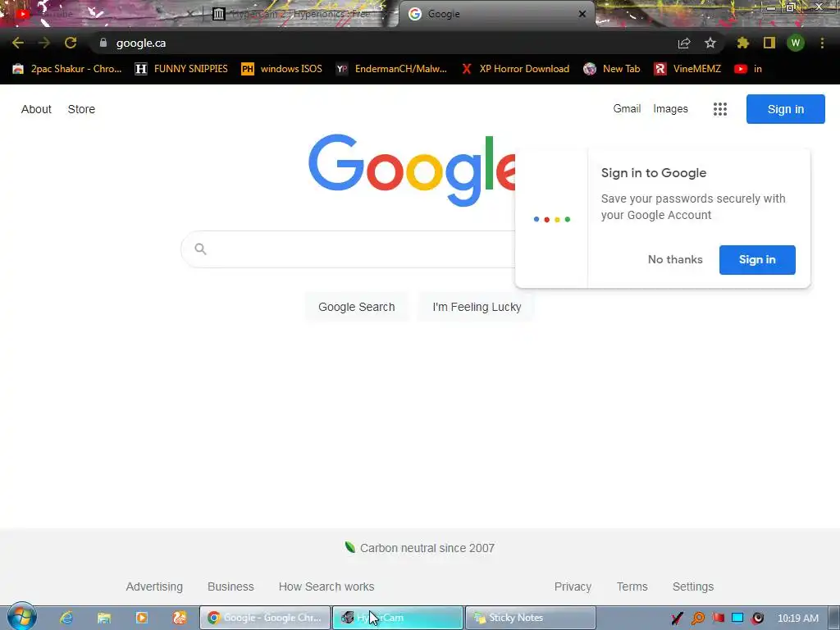Viewport: 840px width, 630px height.
Task: Open the 2pac Shakur bookmark
Action: point(67,69)
